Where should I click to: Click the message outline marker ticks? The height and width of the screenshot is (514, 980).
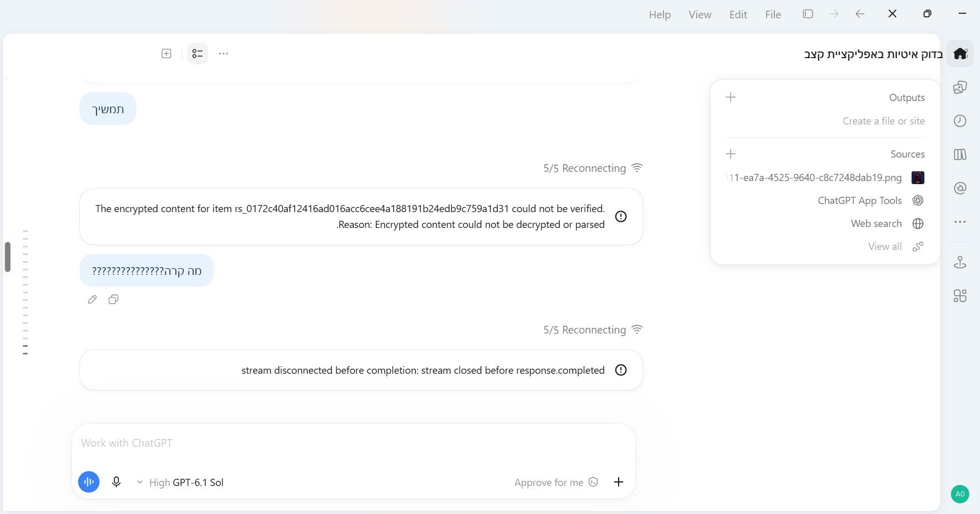tap(25, 292)
